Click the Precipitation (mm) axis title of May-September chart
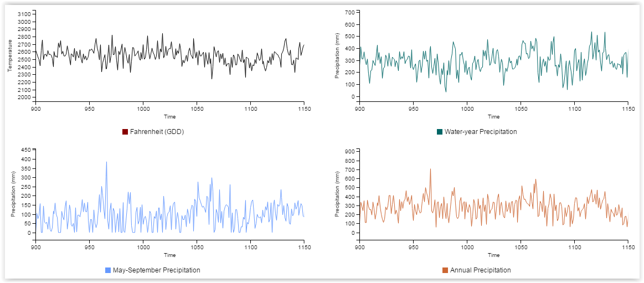Viewport: 644px width, 283px height. 13,195
